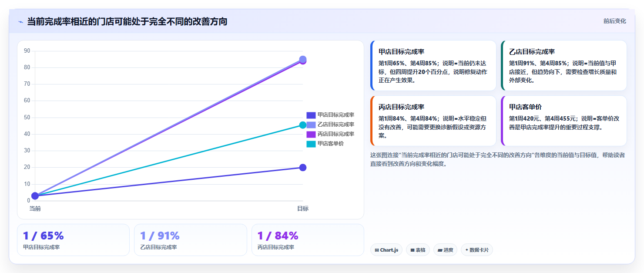Click the 90 y-axis tick label
644x273 pixels.
pos(27,51)
